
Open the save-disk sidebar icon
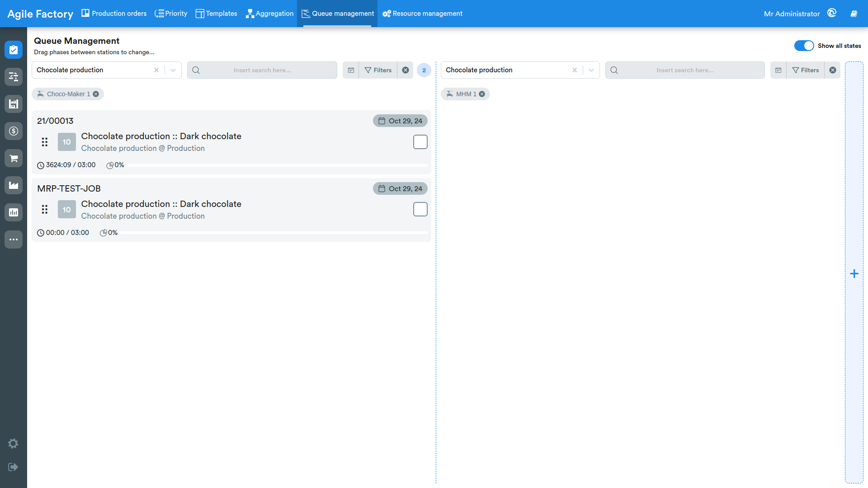click(14, 104)
